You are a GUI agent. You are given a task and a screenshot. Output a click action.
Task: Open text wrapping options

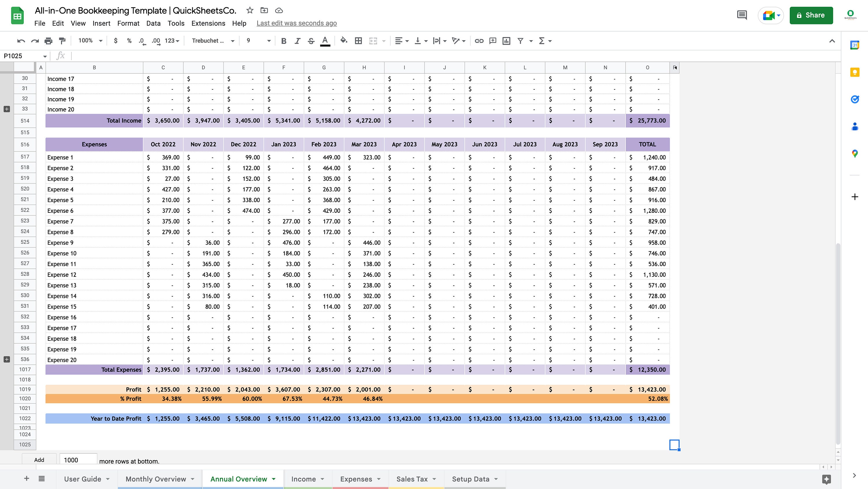click(x=440, y=41)
